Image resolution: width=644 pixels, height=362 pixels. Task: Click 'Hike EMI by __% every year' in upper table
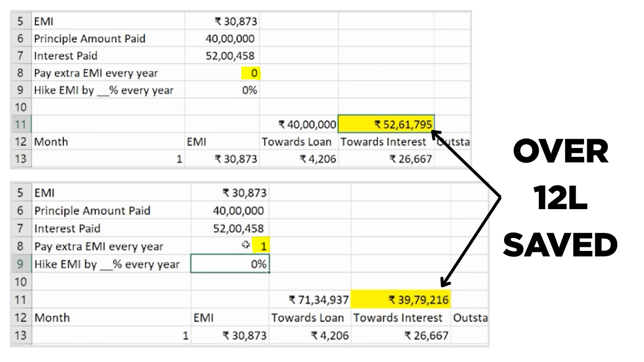[x=103, y=90]
